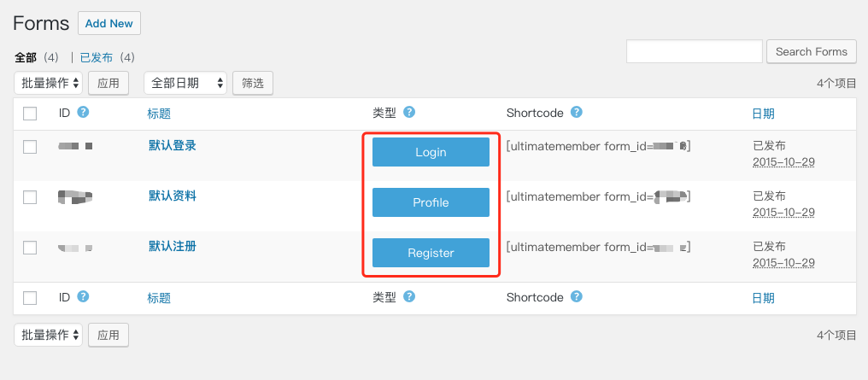Open the top 批量操作 bulk actions dropdown
The image size is (868, 380).
tap(49, 83)
